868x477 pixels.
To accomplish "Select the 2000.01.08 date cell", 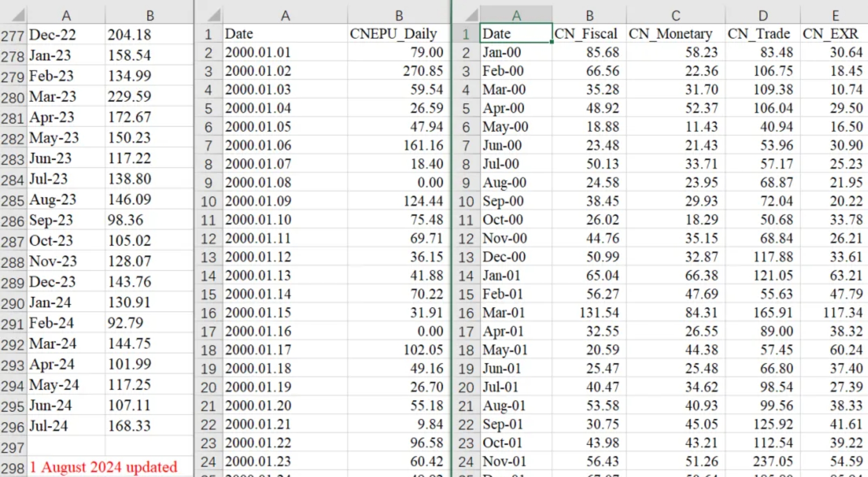I will click(285, 183).
